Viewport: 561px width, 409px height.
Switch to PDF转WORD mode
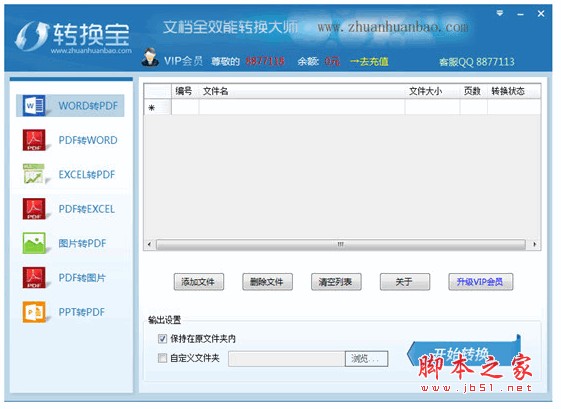click(88, 140)
